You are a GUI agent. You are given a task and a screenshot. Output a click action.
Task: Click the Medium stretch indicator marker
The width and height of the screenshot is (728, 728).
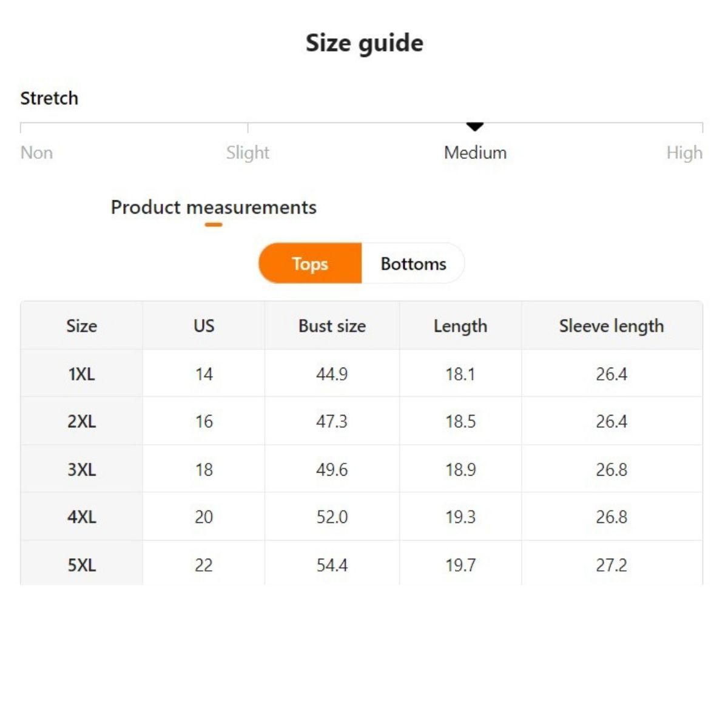tap(475, 126)
